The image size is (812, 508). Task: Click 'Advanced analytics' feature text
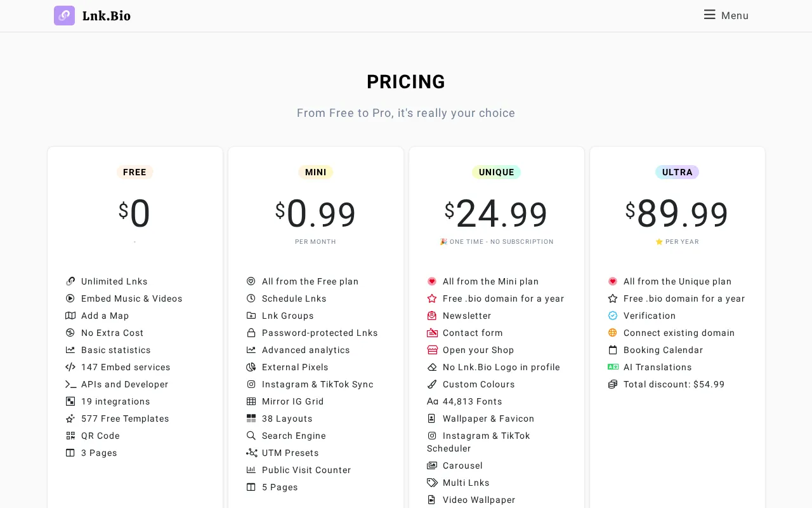click(306, 350)
